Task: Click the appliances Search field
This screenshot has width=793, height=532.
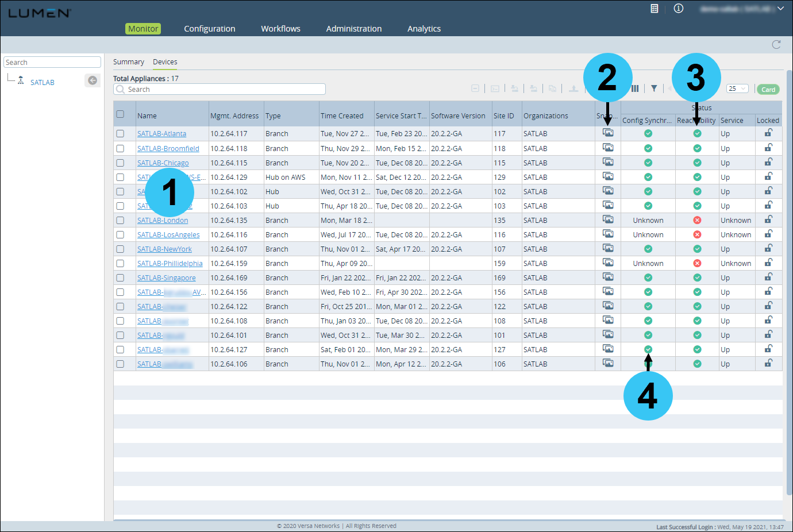Action: tap(220, 89)
